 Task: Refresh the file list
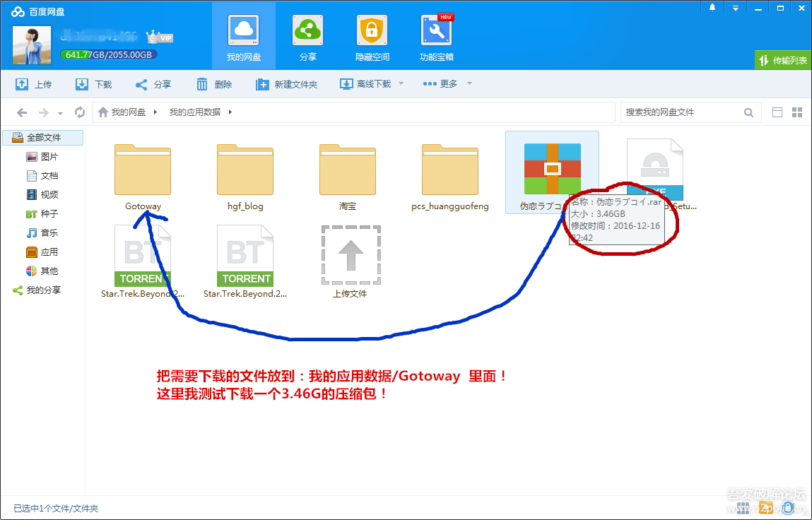[79, 112]
